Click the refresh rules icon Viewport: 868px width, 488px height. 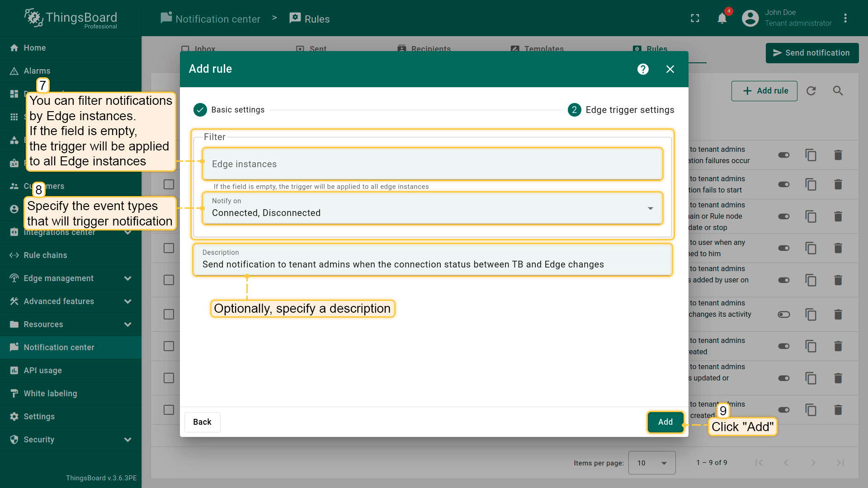[811, 91]
